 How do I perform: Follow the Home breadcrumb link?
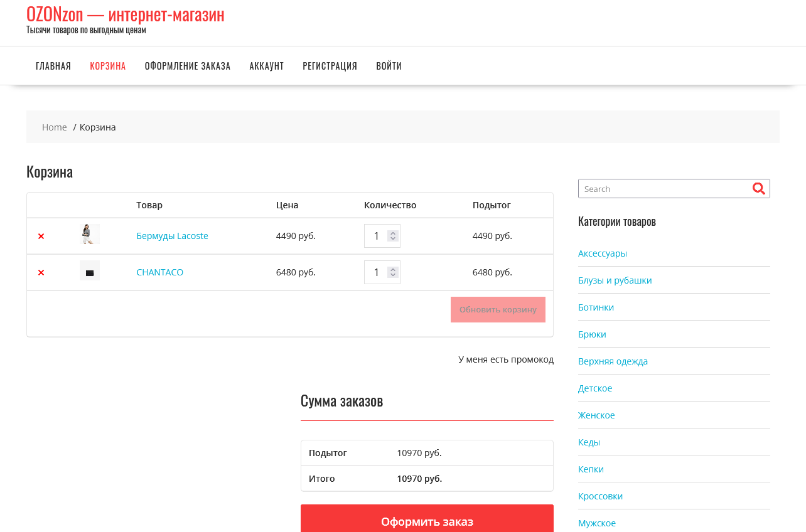(x=55, y=127)
